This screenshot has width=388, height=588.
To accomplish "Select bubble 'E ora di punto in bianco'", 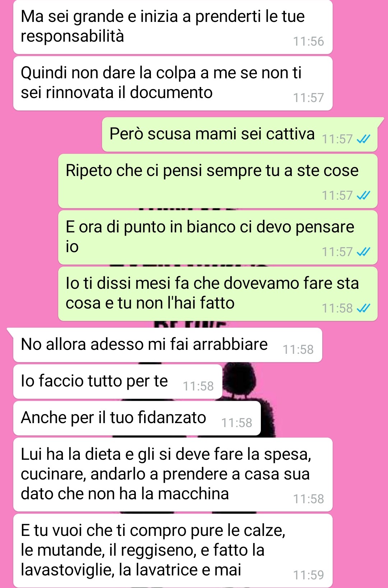I will point(218,237).
